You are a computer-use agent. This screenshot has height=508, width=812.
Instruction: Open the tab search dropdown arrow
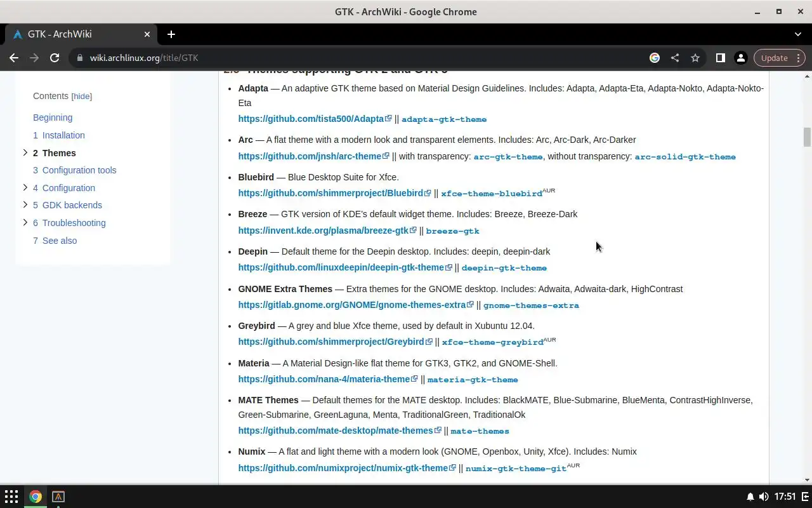click(798, 34)
